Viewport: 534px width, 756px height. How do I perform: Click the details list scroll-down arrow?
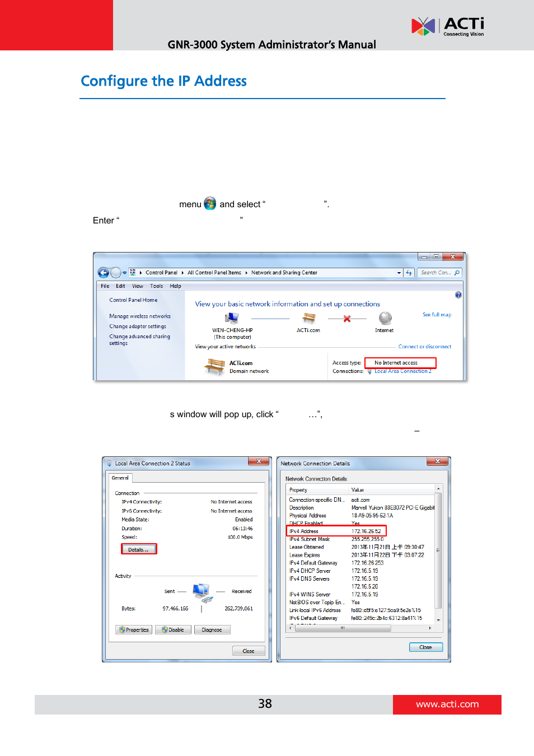click(x=439, y=620)
